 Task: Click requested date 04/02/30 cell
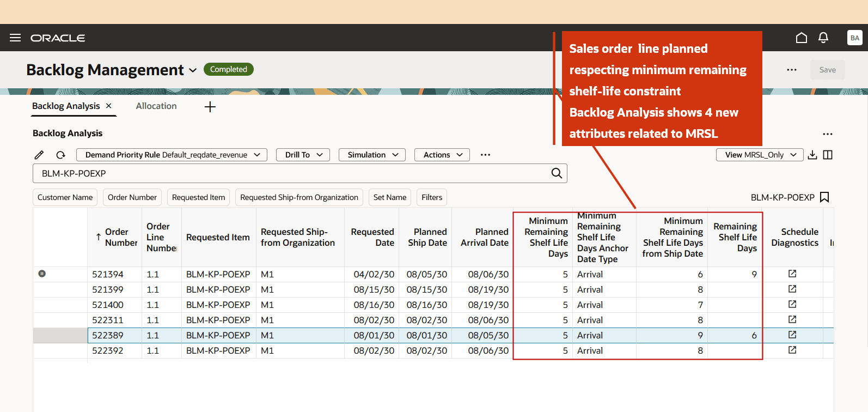click(372, 274)
